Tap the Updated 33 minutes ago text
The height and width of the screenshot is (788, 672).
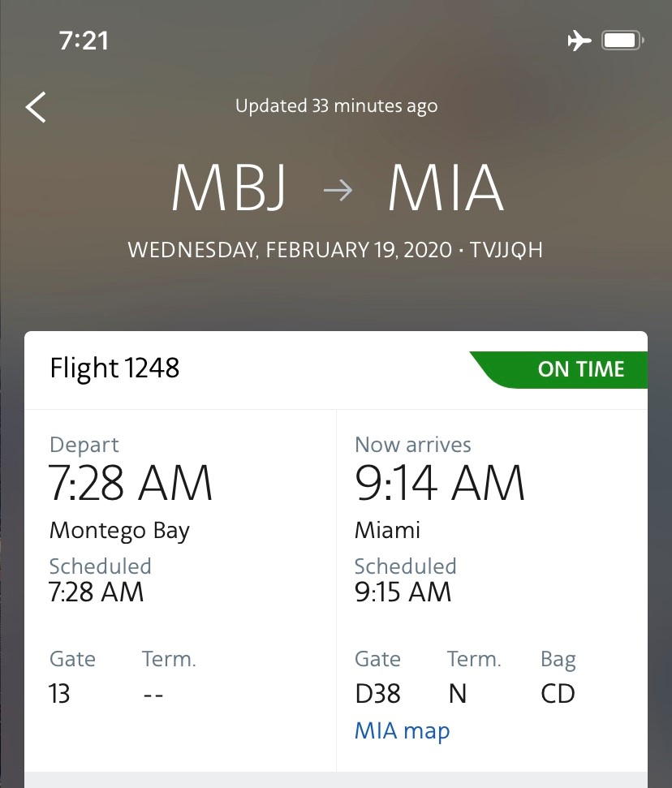coord(336,106)
